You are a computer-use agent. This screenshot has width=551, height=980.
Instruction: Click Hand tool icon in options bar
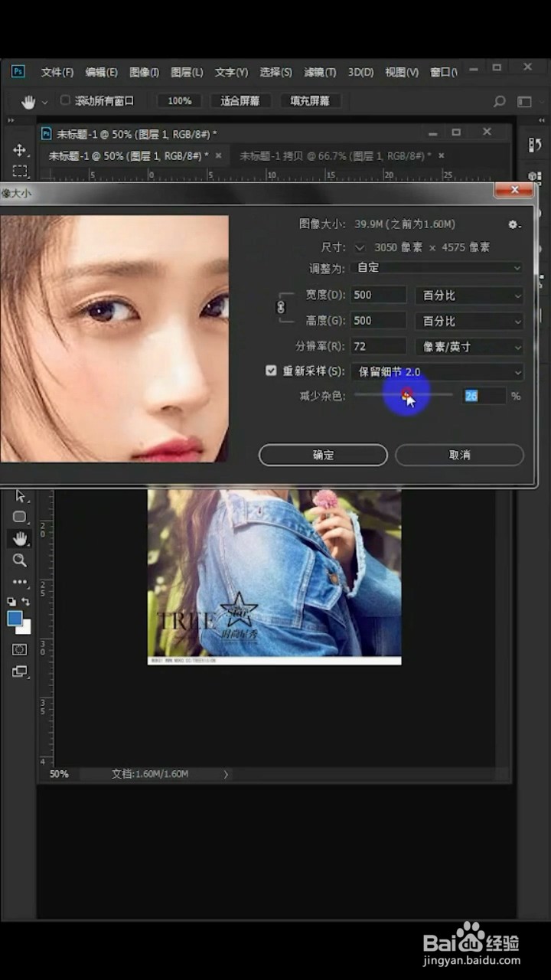[x=28, y=101]
